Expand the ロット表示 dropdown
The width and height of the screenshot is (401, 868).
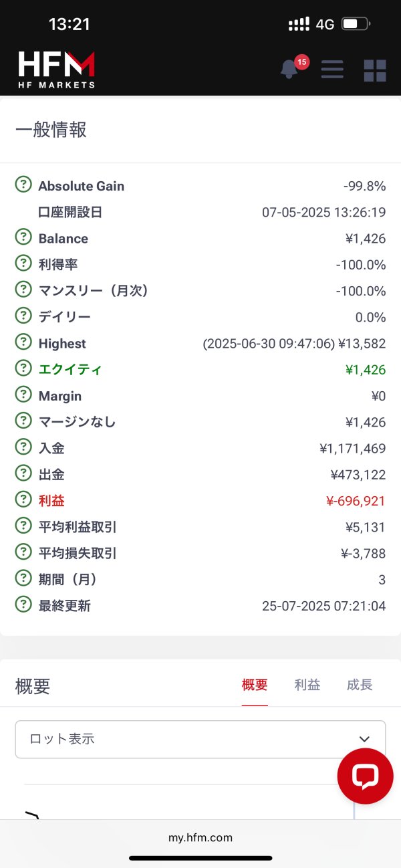tap(200, 739)
